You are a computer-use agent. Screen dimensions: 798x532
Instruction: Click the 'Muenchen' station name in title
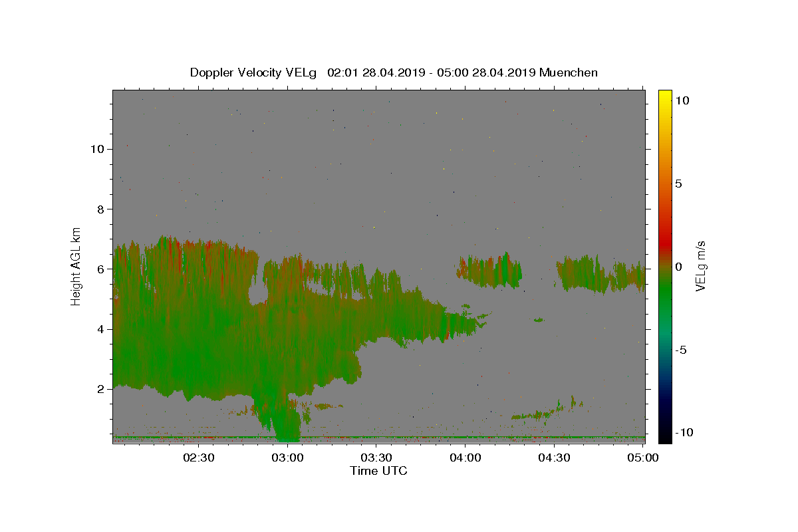pos(569,72)
